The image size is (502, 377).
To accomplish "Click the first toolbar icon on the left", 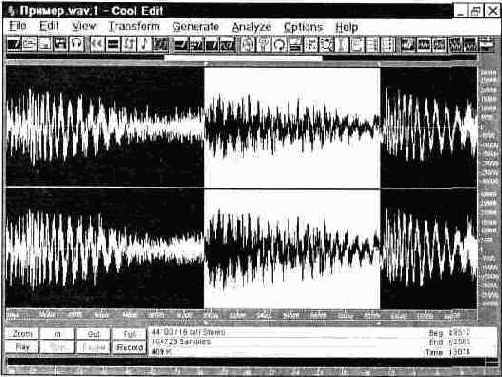I will pyautogui.click(x=14, y=44).
